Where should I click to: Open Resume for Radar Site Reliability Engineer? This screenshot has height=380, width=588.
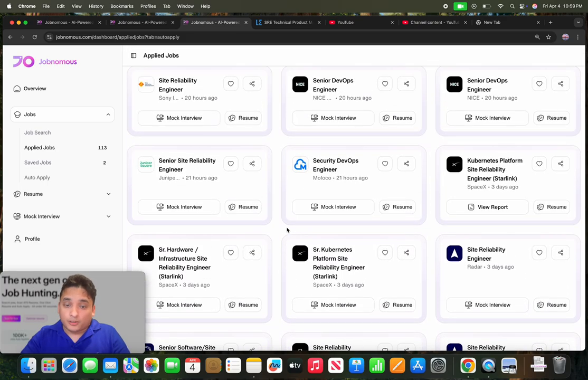[552, 305]
